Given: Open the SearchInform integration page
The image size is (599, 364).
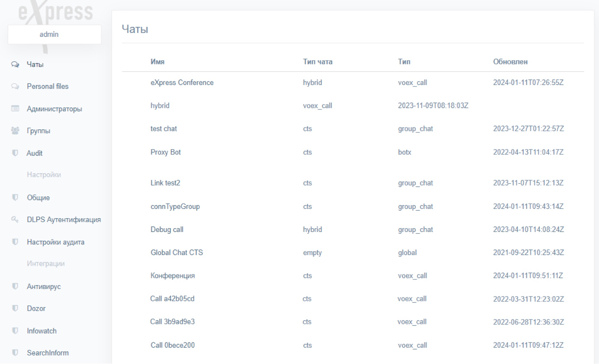Looking at the screenshot, I should pyautogui.click(x=48, y=353).
